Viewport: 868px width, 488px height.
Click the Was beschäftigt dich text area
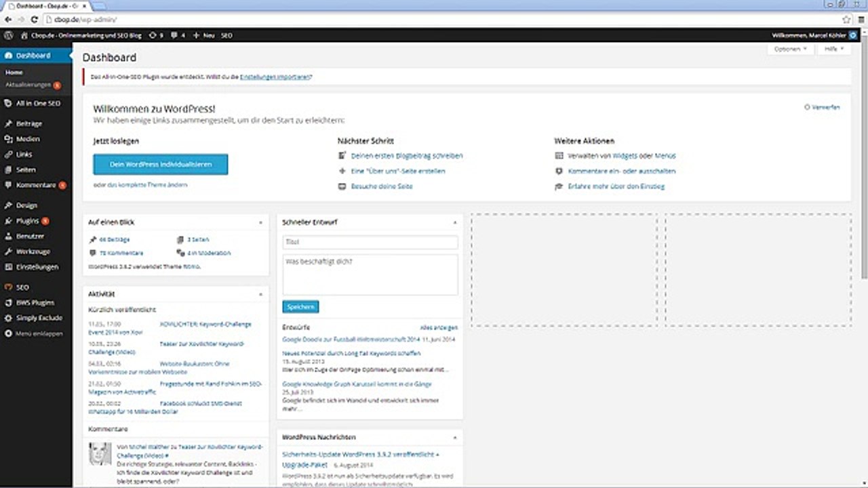[x=370, y=274]
